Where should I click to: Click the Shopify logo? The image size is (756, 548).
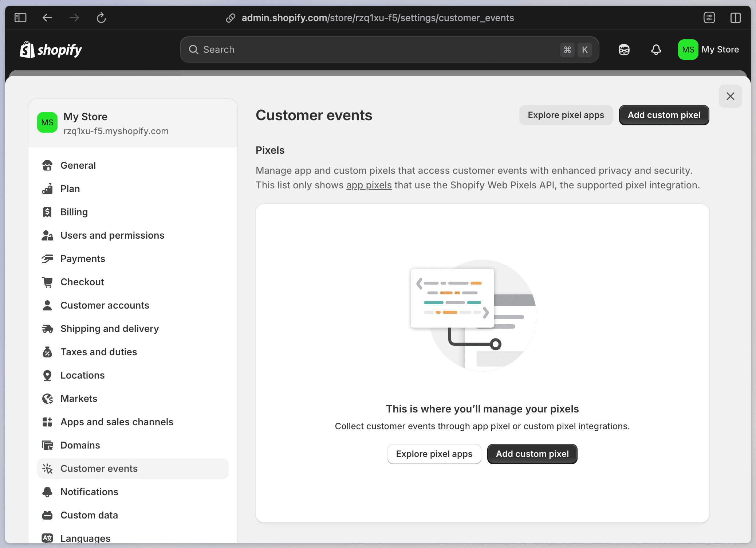click(51, 50)
